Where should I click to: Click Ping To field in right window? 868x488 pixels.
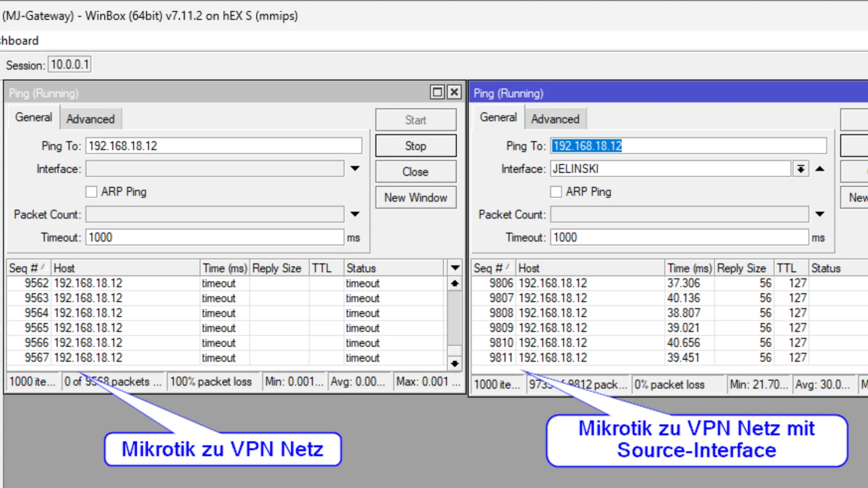(689, 146)
